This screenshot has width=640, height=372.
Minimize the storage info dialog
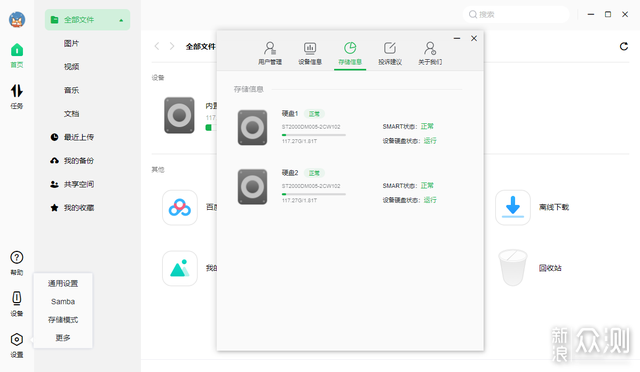click(457, 38)
